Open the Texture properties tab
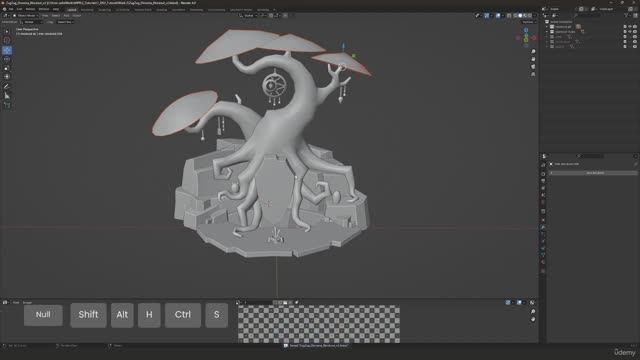This screenshot has width=640, height=360. (543, 271)
